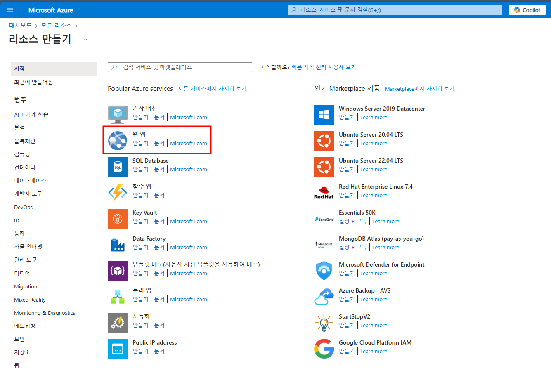551x392 pixels.
Task: Click the magnifier icon in marketplace search
Action: (x=114, y=67)
